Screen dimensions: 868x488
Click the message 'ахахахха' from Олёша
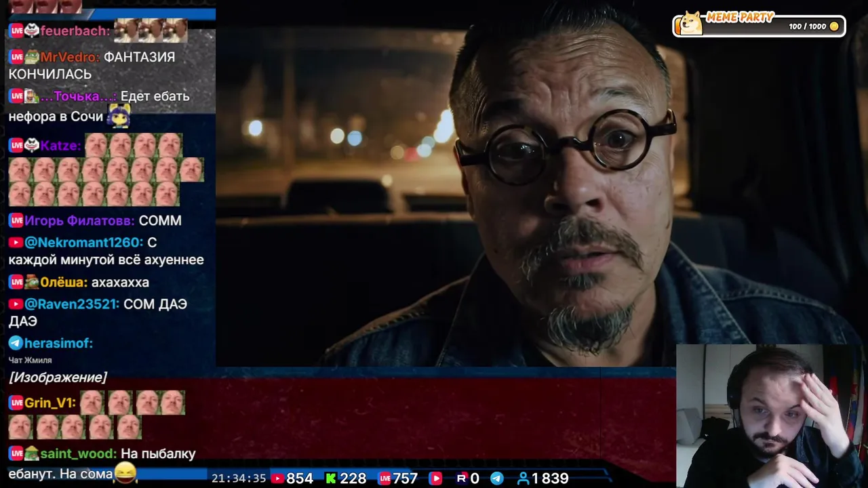coord(120,283)
